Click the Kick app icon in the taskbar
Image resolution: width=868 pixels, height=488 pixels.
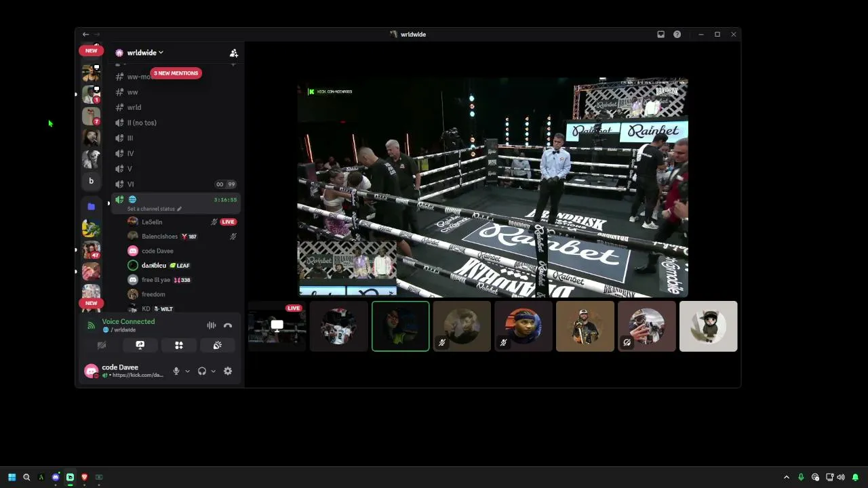(x=70, y=477)
